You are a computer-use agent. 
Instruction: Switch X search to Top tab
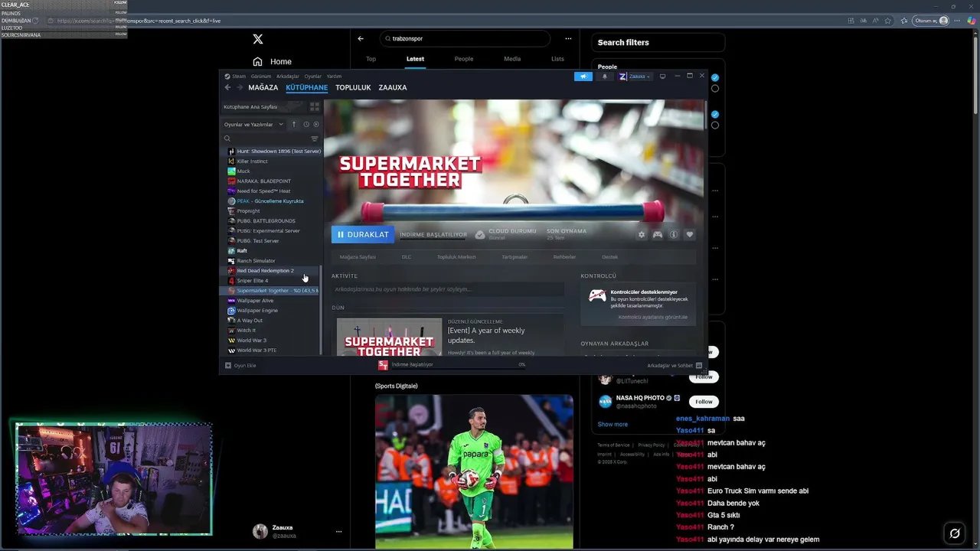click(371, 59)
